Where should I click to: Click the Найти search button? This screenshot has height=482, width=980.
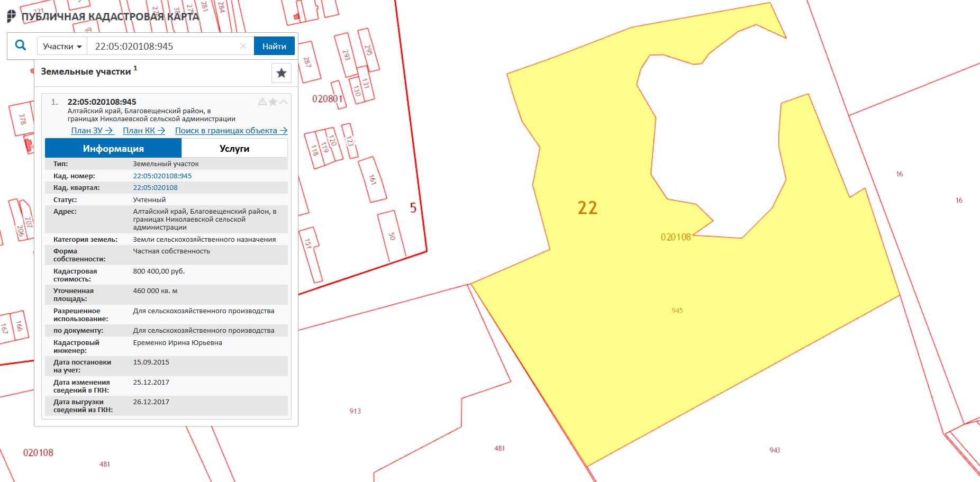click(x=274, y=46)
